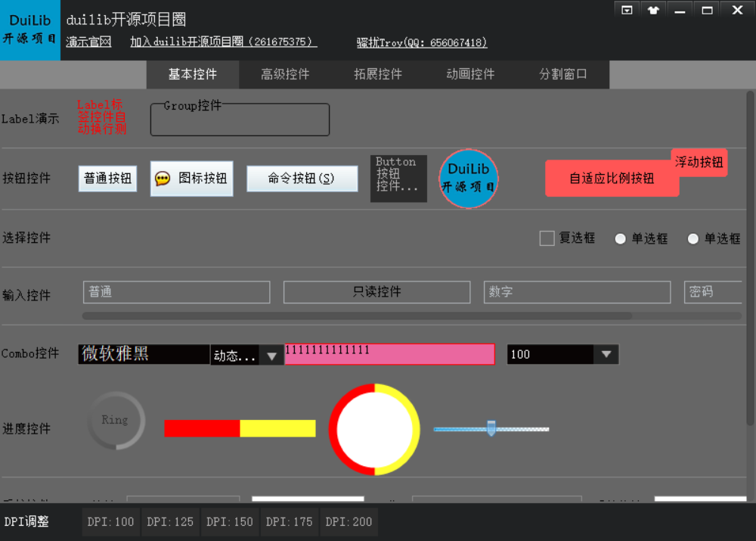Focus the 数字 numeric input field
Viewport: 756px width, 541px height.
point(577,292)
